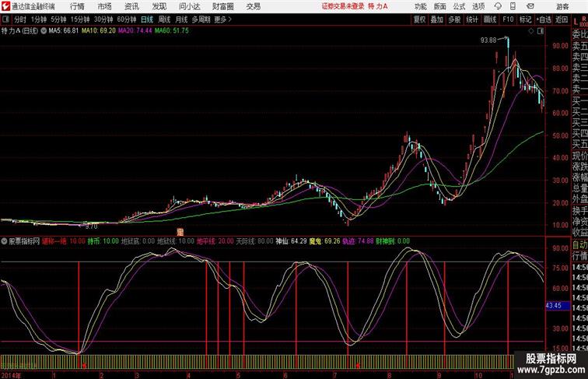This screenshot has width=588, height=379.
Task: Click the 复权 button
Action: click(x=420, y=19)
